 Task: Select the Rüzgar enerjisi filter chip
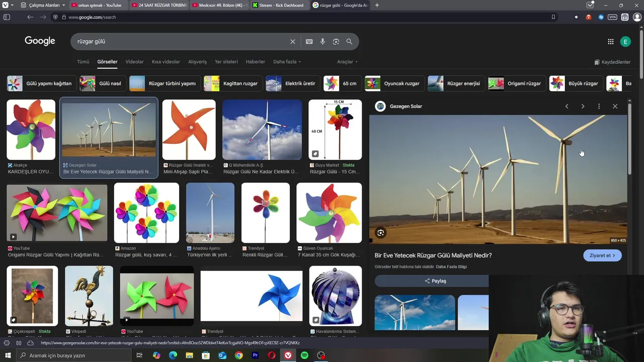tap(456, 83)
